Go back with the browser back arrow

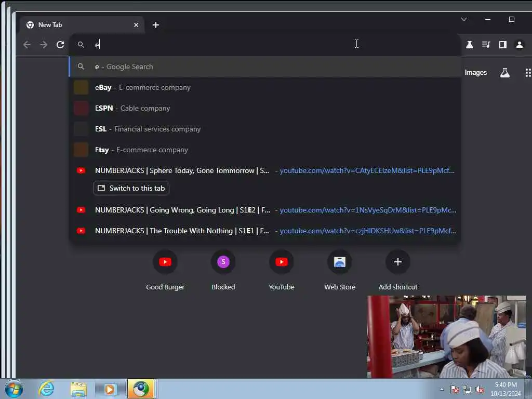pyautogui.click(x=27, y=45)
